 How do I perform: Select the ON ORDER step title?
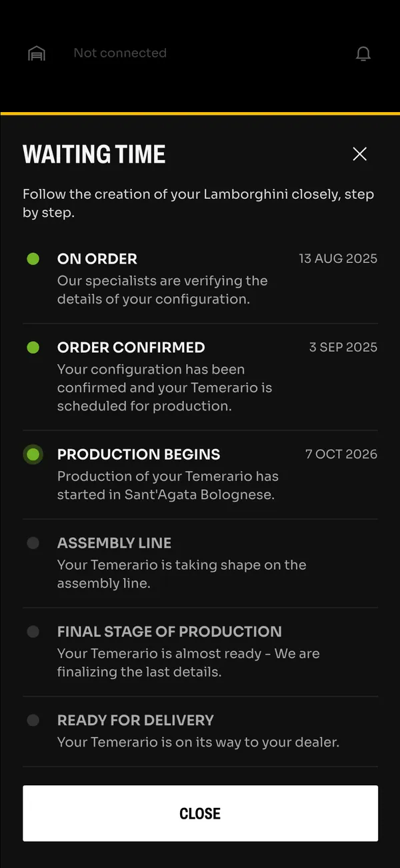(97, 259)
